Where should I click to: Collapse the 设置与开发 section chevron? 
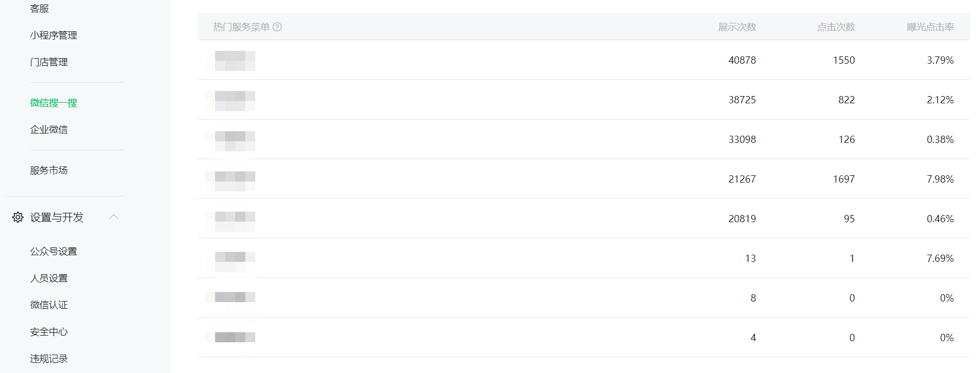click(114, 217)
